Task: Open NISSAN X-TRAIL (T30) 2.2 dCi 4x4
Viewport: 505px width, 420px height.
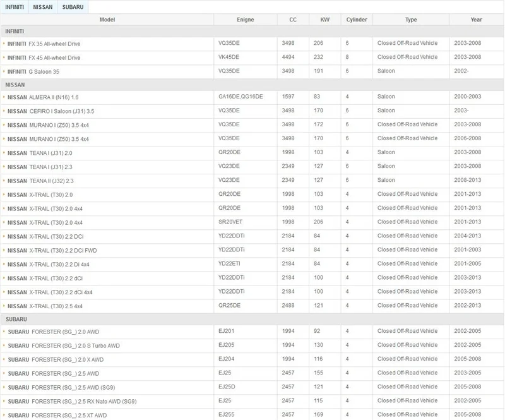Action: [x=50, y=292]
